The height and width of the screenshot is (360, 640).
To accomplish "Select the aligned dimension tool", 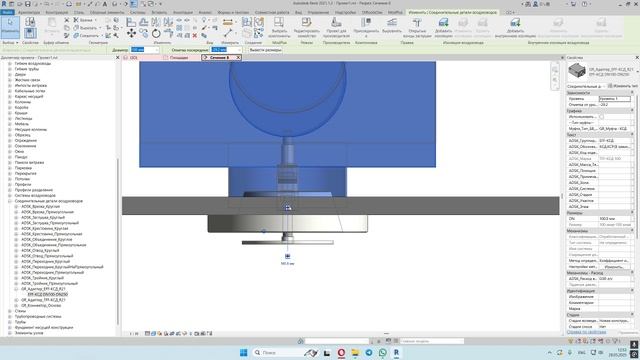I will [x=228, y=22].
